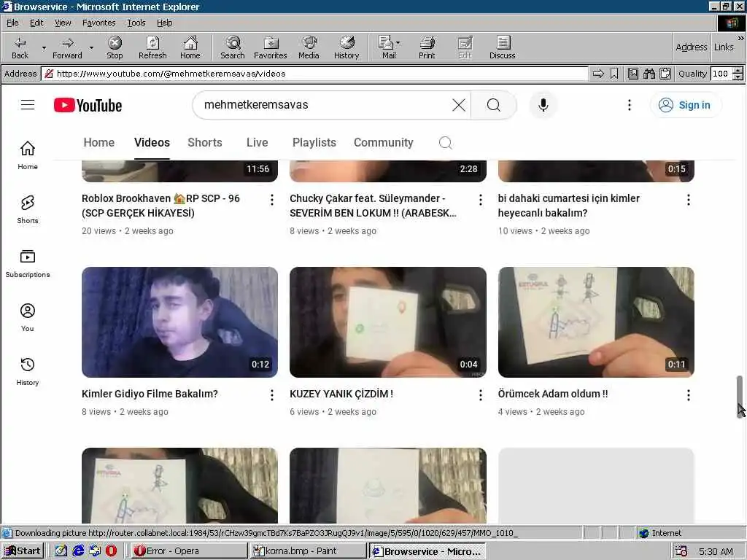Switch to the Live tab
Viewport: 747px width, 560px height.
click(258, 142)
